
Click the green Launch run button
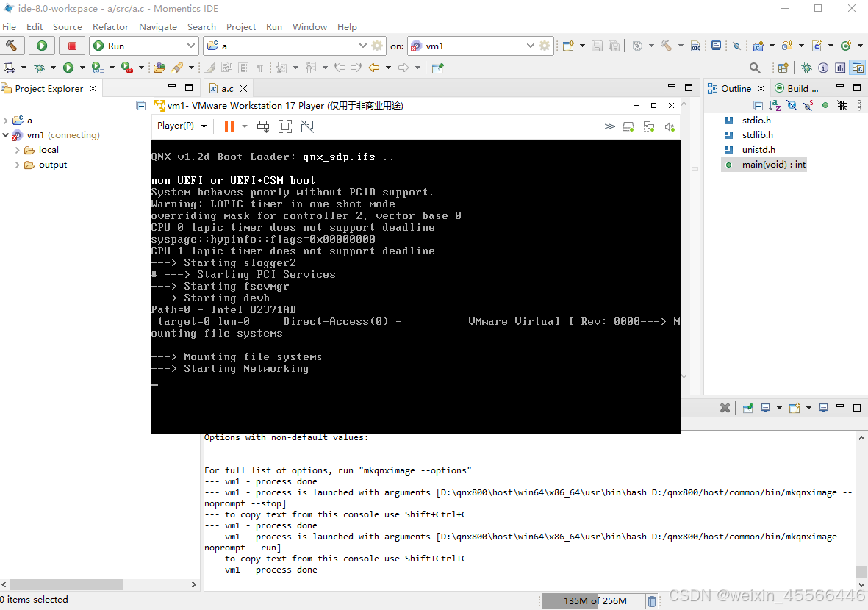41,46
